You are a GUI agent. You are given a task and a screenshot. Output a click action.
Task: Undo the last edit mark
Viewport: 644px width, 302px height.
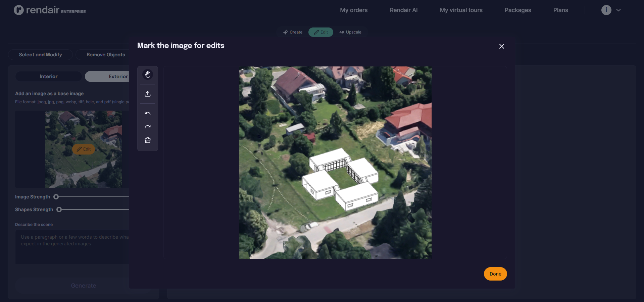148,113
